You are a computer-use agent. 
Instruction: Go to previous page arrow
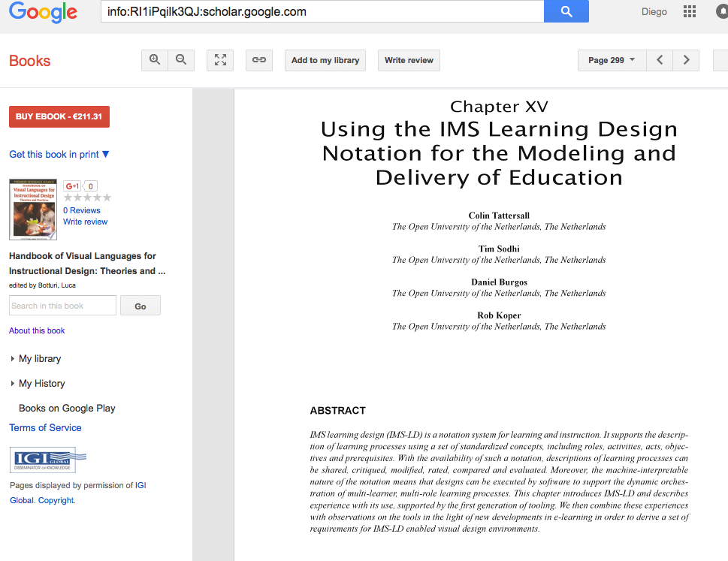click(x=660, y=60)
